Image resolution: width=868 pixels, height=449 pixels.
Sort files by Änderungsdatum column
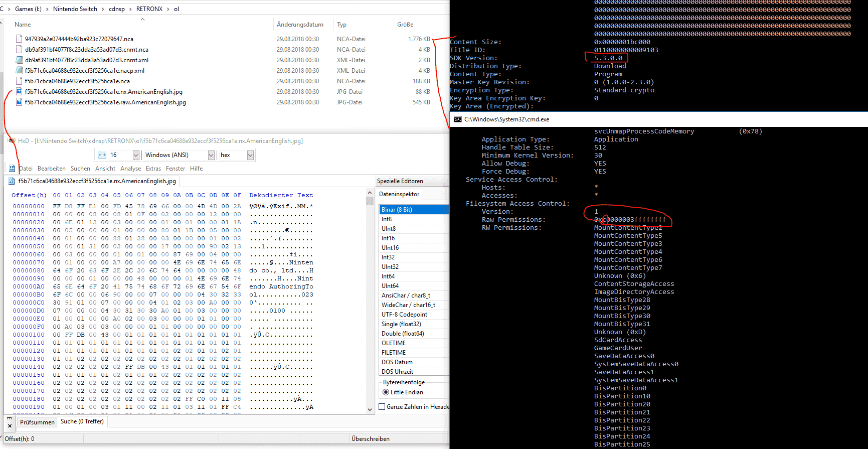[x=300, y=24]
